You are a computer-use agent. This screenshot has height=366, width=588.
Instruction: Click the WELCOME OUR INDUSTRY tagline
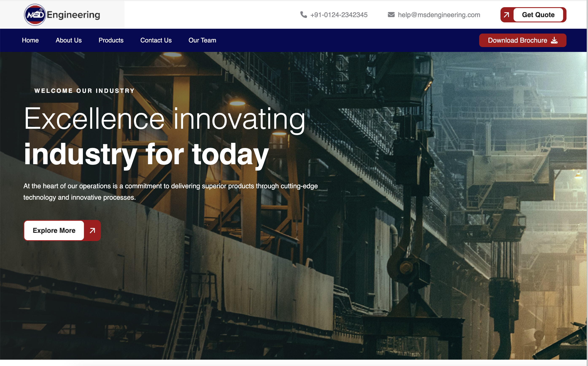pyautogui.click(x=84, y=91)
